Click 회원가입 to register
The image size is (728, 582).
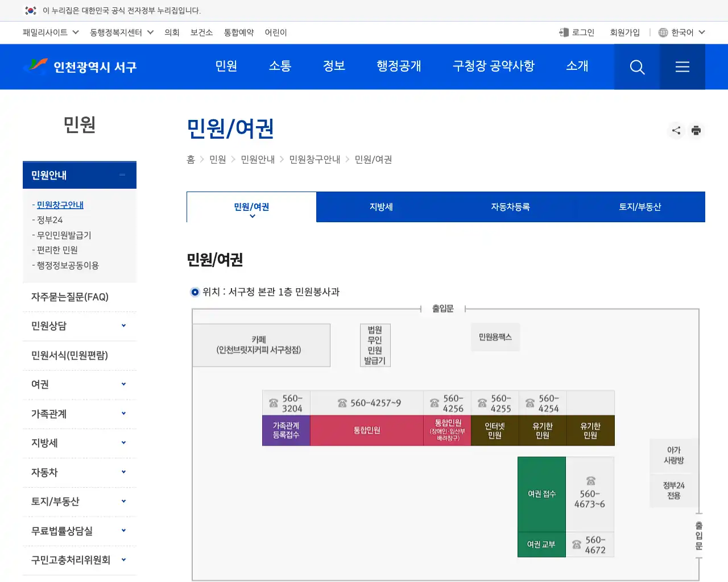(x=624, y=32)
